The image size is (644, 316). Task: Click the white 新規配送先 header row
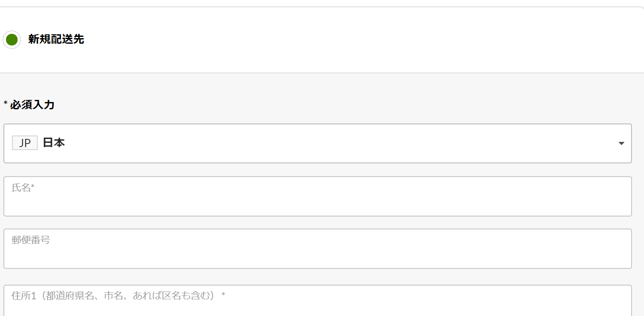click(x=322, y=40)
